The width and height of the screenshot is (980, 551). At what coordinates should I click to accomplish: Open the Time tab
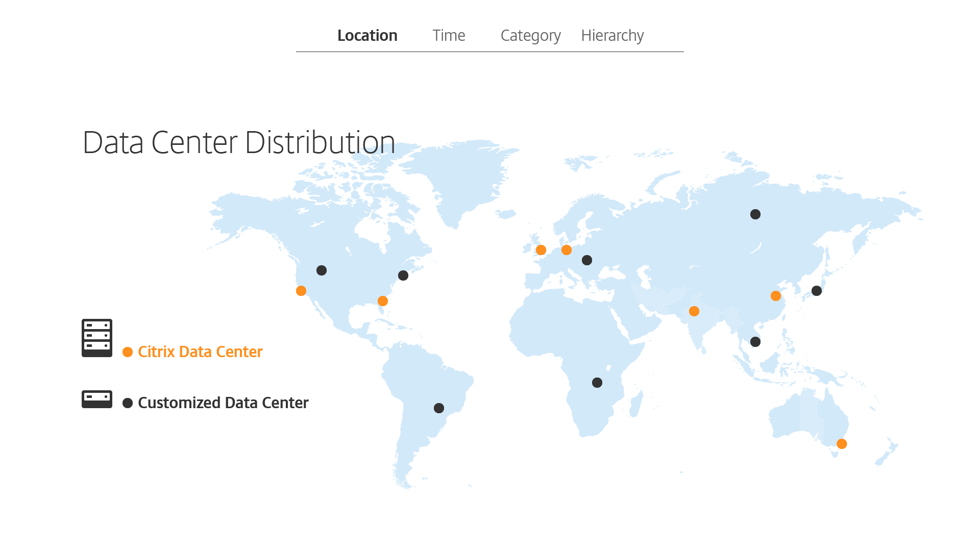point(449,36)
